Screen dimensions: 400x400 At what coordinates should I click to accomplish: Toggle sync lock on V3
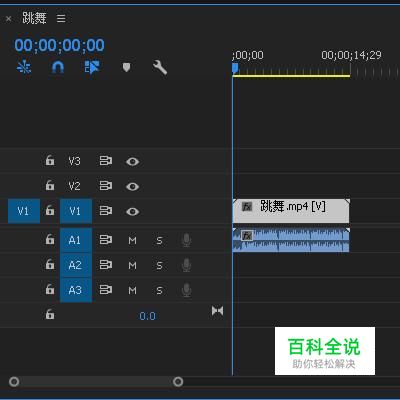[106, 161]
